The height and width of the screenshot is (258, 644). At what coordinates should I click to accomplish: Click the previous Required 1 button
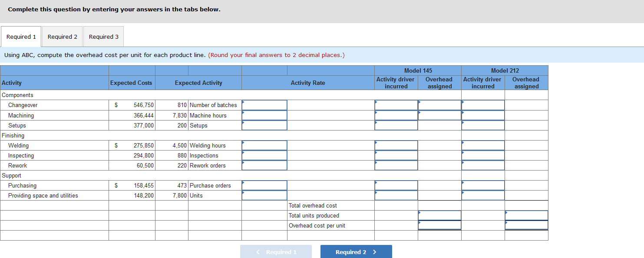pos(276,252)
